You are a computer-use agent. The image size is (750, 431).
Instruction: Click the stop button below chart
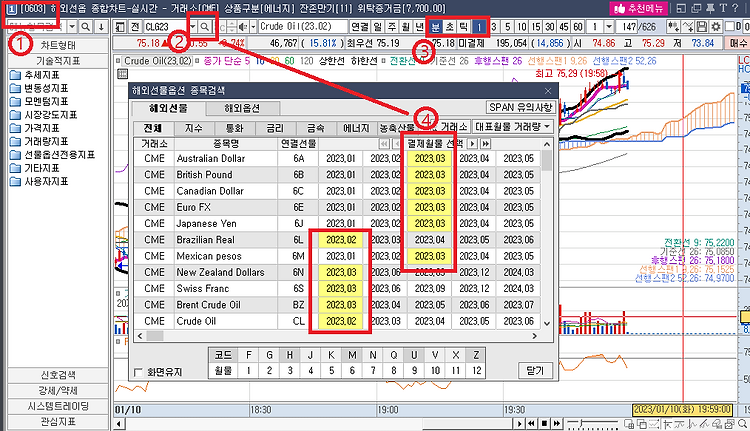click(x=544, y=424)
